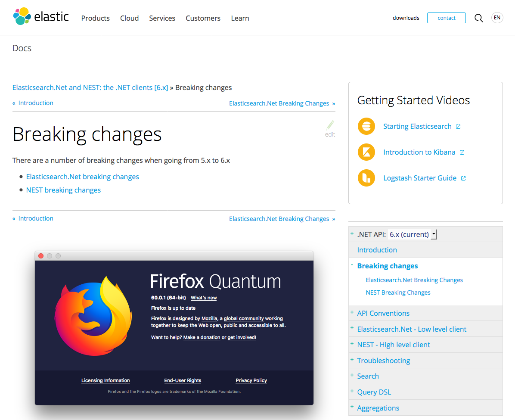Open the Customers menu
The image size is (515, 420).
point(203,19)
